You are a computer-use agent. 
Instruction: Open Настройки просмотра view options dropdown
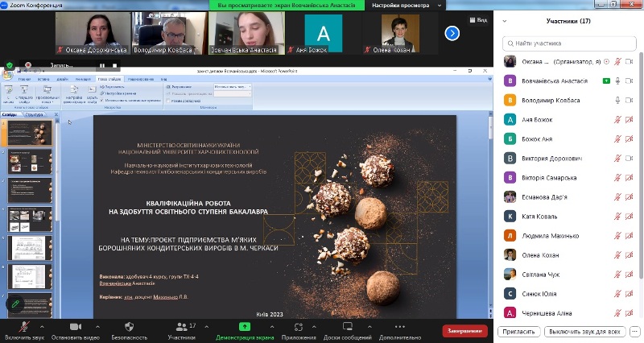point(406,6)
